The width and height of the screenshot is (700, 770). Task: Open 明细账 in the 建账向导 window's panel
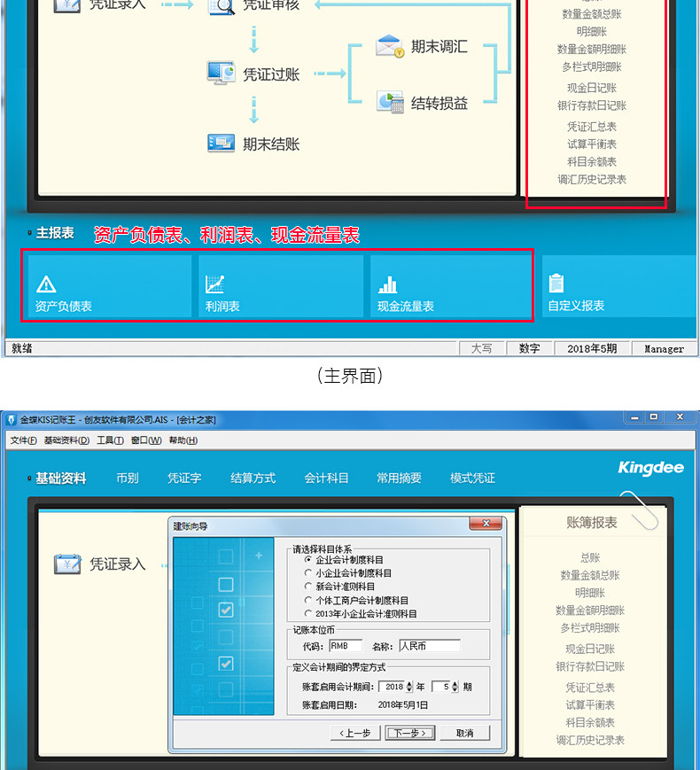pyautogui.click(x=590, y=593)
